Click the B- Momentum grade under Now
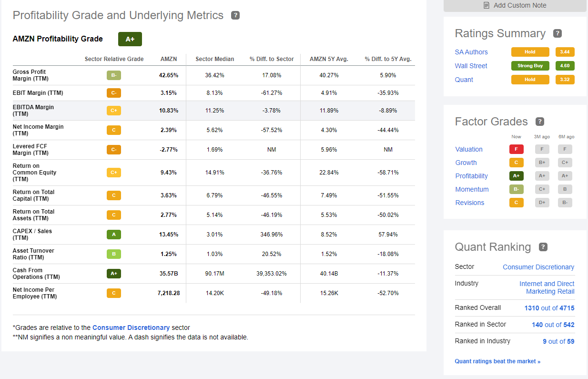This screenshot has height=379, width=588. coord(516,189)
